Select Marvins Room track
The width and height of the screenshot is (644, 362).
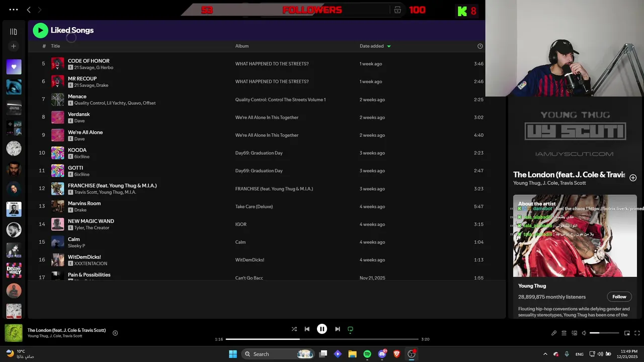pyautogui.click(x=84, y=203)
